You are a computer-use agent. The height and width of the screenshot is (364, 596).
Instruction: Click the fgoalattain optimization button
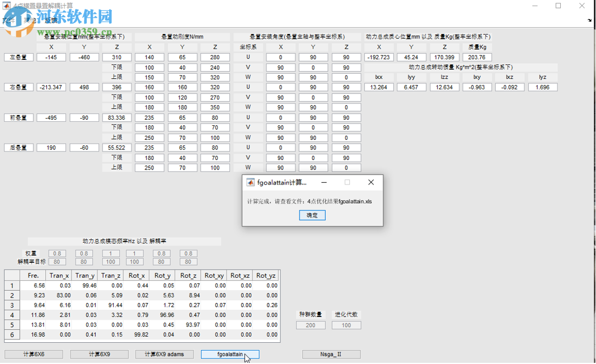click(x=230, y=354)
